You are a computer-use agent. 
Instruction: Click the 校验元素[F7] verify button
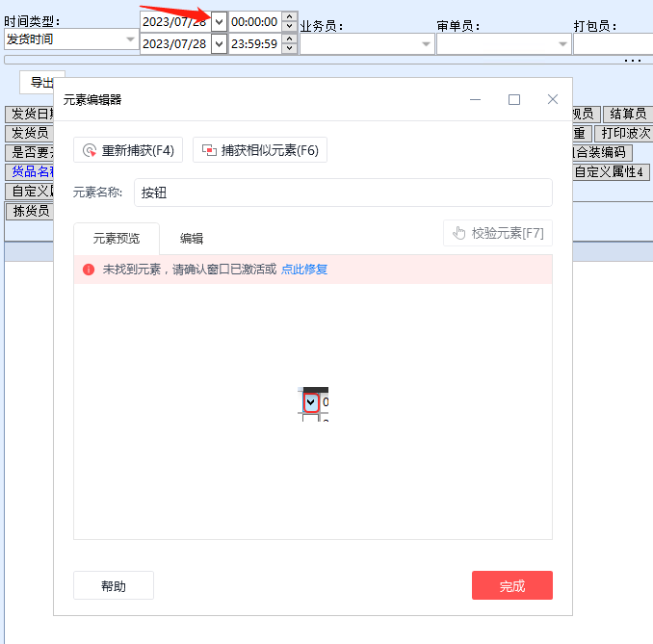click(498, 233)
